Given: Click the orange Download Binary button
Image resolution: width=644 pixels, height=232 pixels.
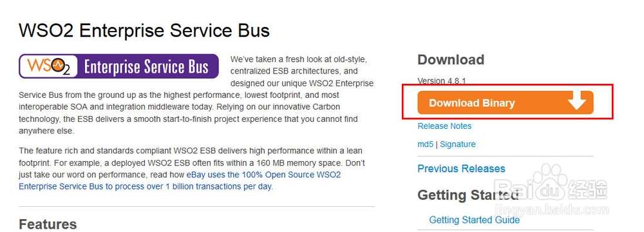Looking at the screenshot, I should 505,102.
